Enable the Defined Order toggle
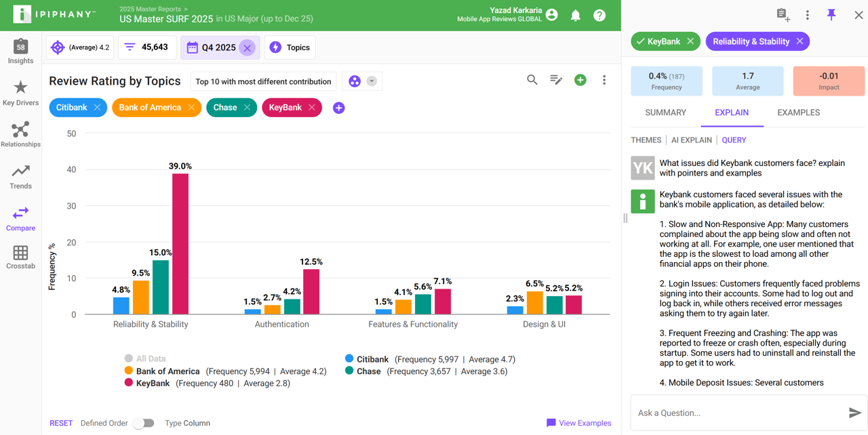Viewport: 868px width, 435px height. pyautogui.click(x=143, y=423)
